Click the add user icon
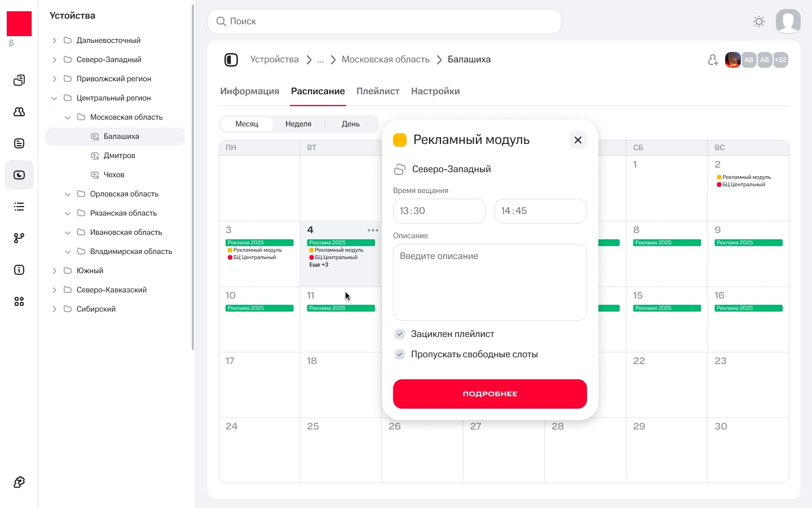 713,60
